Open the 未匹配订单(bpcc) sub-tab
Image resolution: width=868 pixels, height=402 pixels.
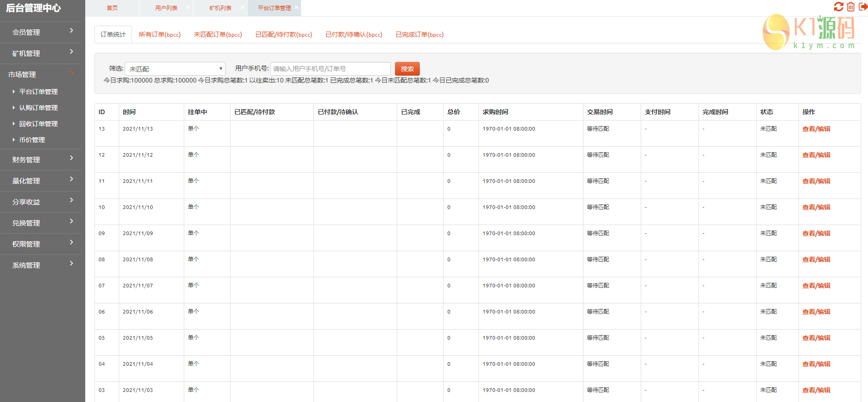(x=218, y=34)
